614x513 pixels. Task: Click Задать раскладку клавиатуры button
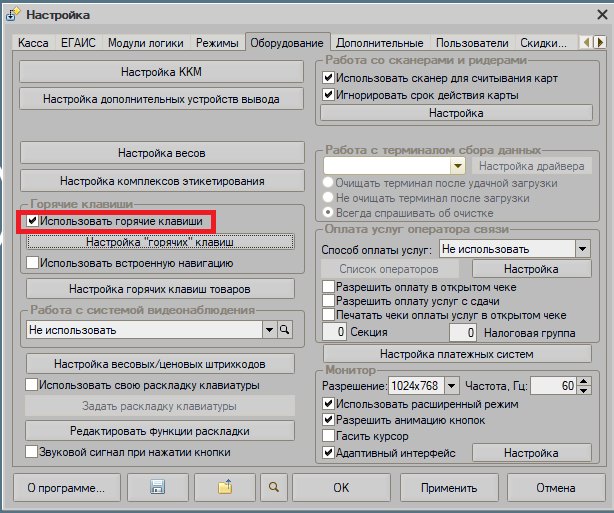pos(160,406)
